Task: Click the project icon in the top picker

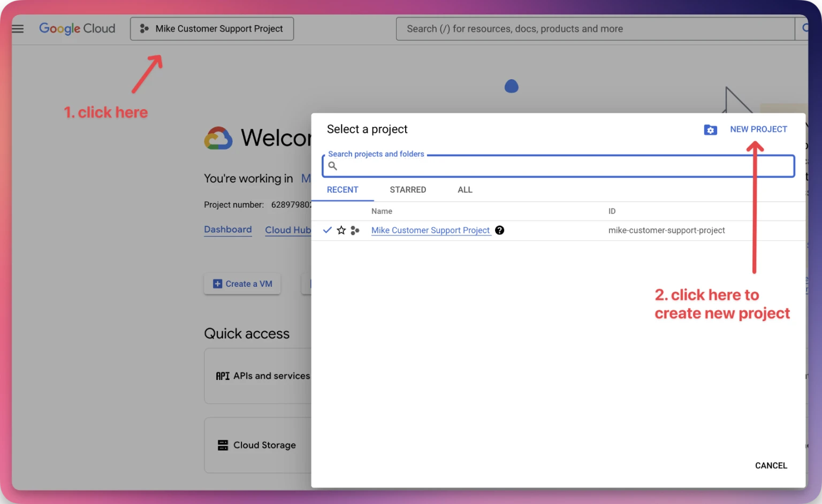Action: 144,29
